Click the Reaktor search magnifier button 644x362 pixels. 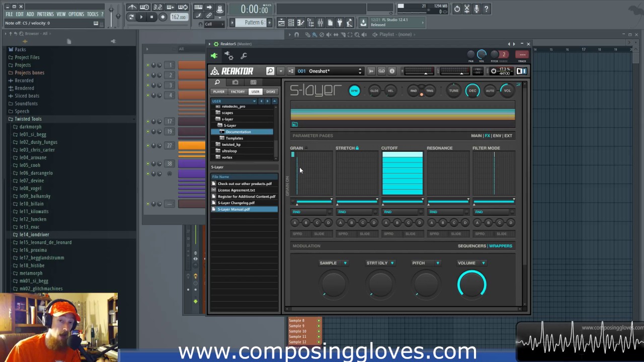(x=270, y=71)
